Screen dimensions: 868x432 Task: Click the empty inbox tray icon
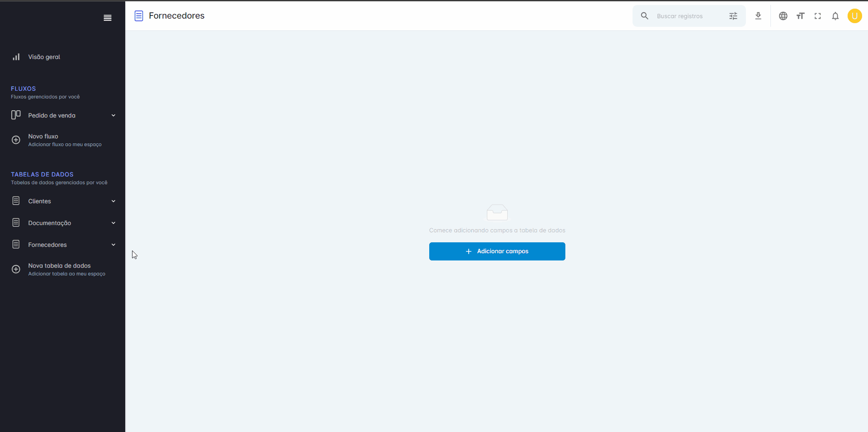click(497, 212)
